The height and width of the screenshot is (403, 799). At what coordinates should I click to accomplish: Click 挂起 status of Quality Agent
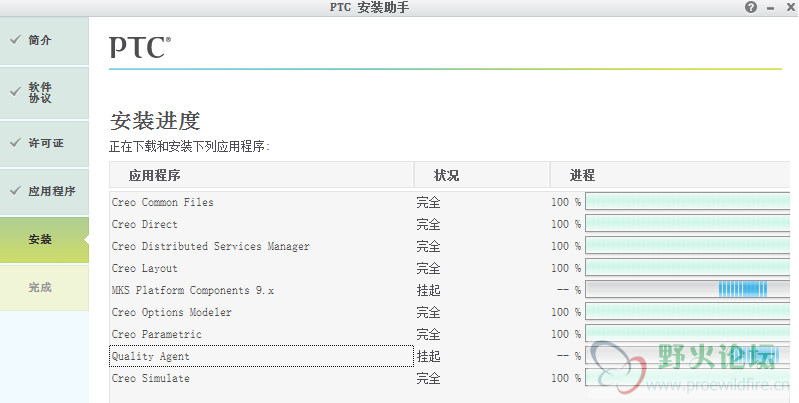tap(428, 356)
